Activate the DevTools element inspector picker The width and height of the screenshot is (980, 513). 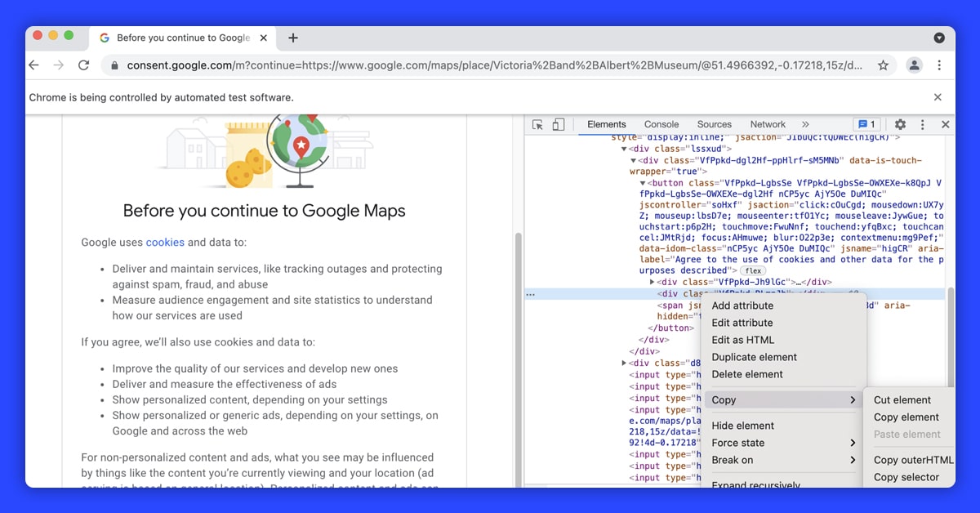tap(537, 124)
